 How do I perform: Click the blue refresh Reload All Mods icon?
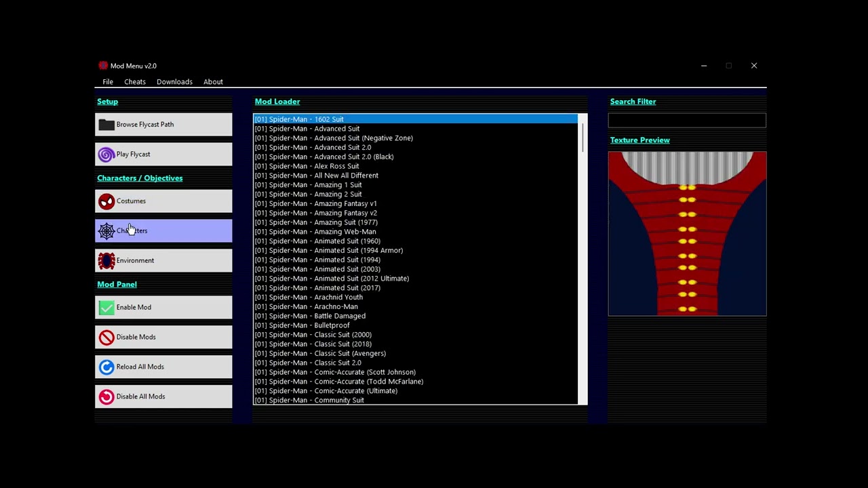(106, 367)
